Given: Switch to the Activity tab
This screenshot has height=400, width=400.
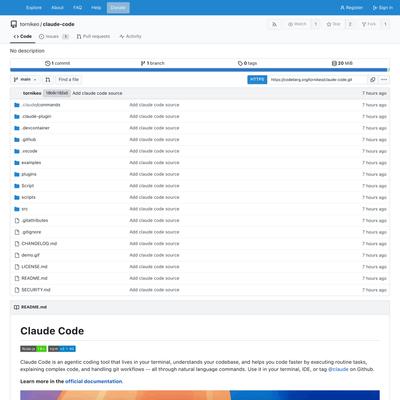Looking at the screenshot, I should 130,36.
